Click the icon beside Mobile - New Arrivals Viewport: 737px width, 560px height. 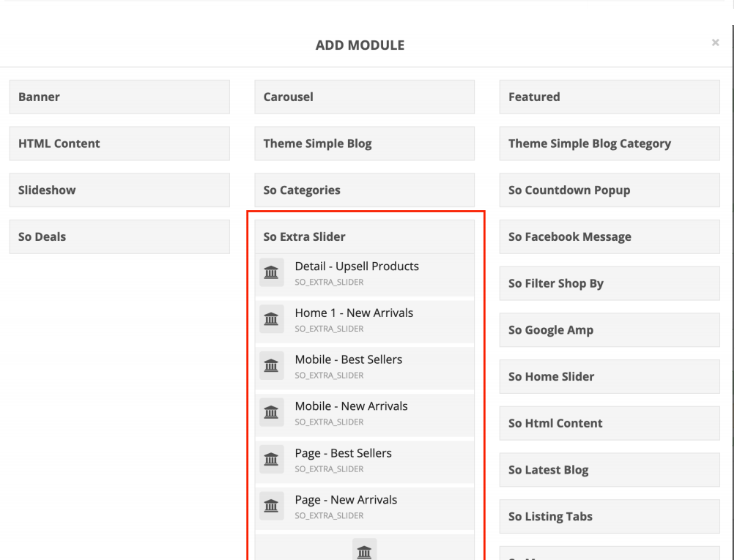click(x=271, y=413)
